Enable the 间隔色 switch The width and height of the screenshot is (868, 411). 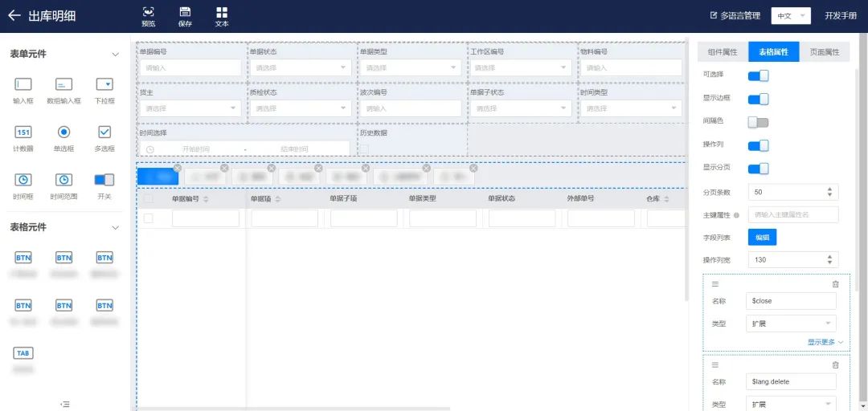758,122
